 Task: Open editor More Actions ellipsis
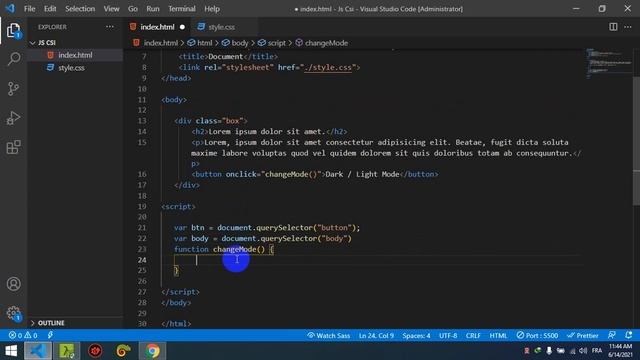click(x=628, y=27)
